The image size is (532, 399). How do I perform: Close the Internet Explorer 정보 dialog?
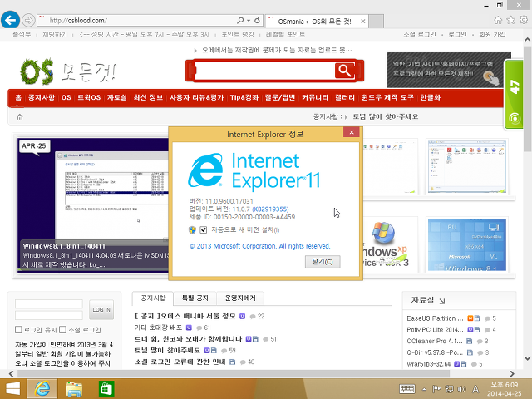click(352, 132)
